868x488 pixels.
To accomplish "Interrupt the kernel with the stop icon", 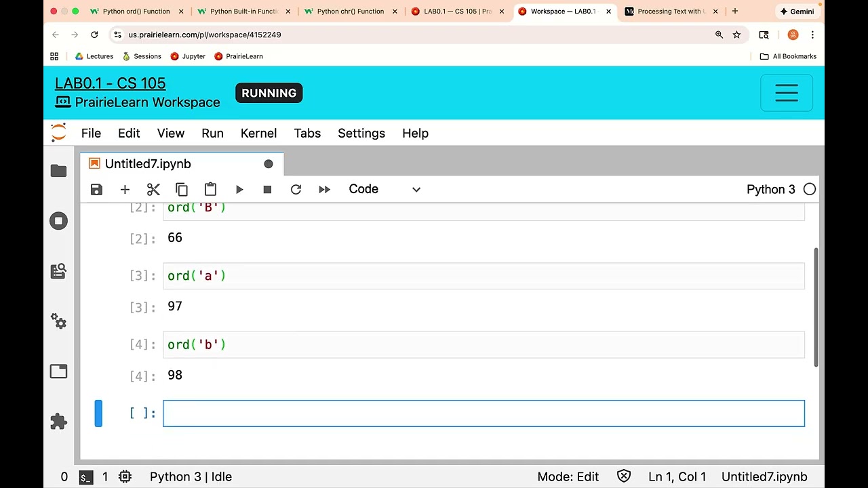I will (x=267, y=190).
